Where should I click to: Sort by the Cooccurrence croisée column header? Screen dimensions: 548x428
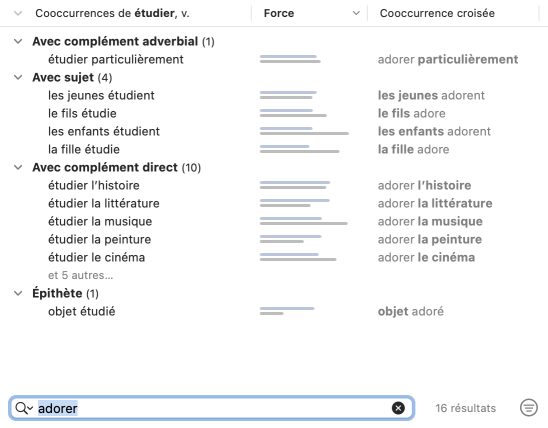tap(437, 13)
